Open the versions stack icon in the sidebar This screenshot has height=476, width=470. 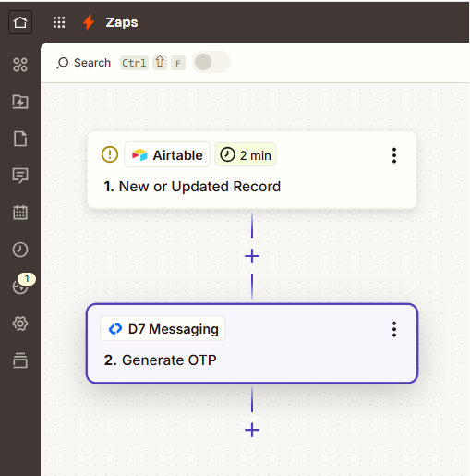point(20,360)
